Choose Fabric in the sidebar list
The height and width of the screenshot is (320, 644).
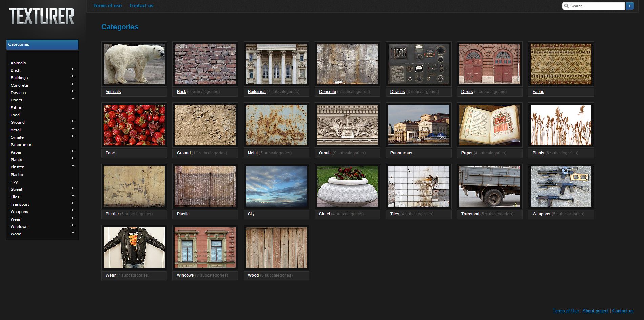16,108
